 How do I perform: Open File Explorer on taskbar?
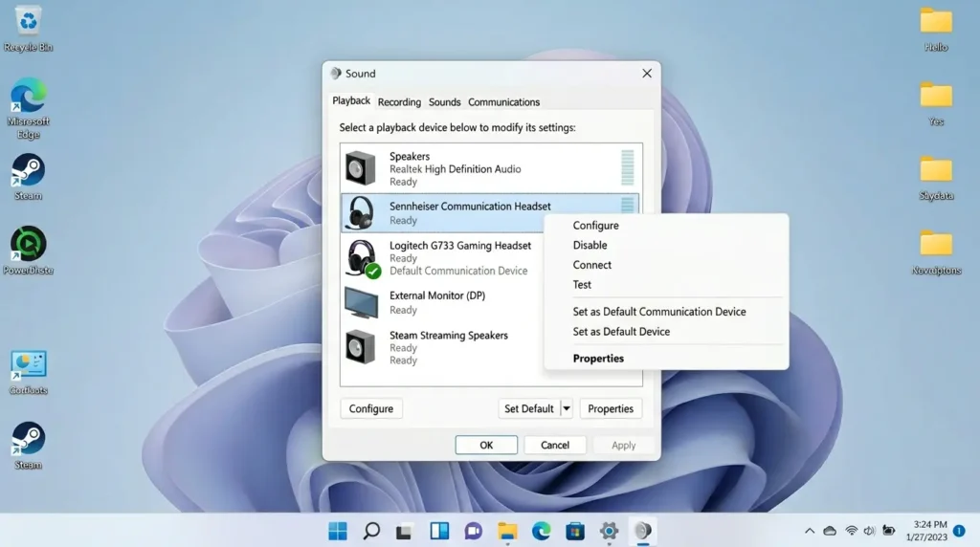[507, 531]
